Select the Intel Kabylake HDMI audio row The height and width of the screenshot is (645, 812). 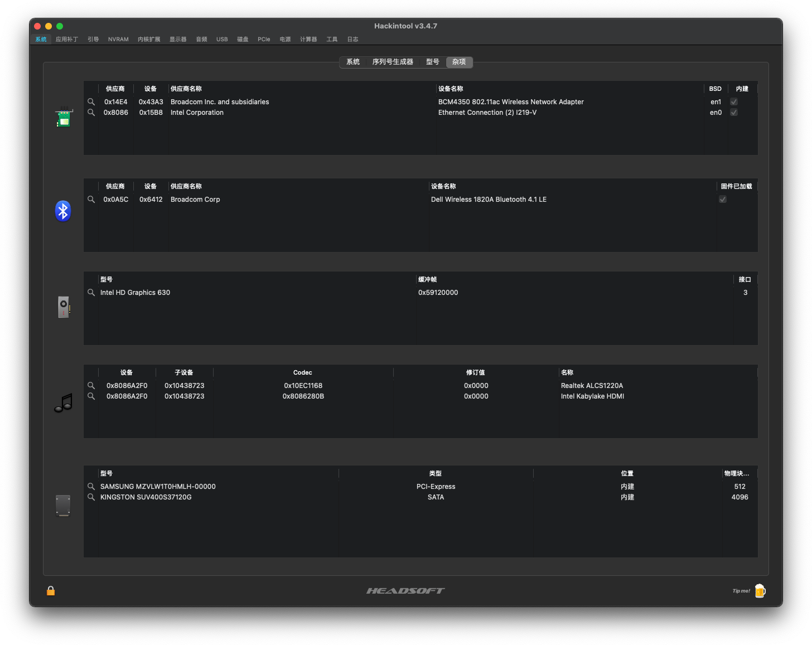click(x=420, y=396)
